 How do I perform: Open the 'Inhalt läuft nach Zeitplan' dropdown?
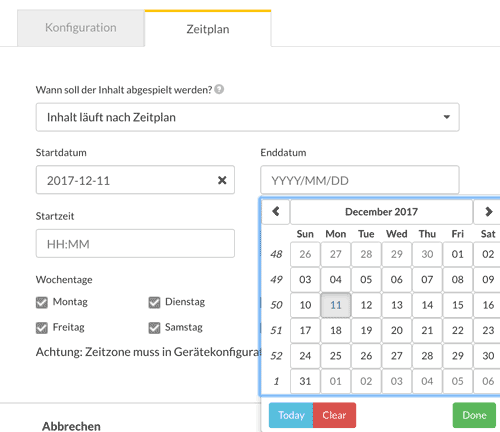248,117
